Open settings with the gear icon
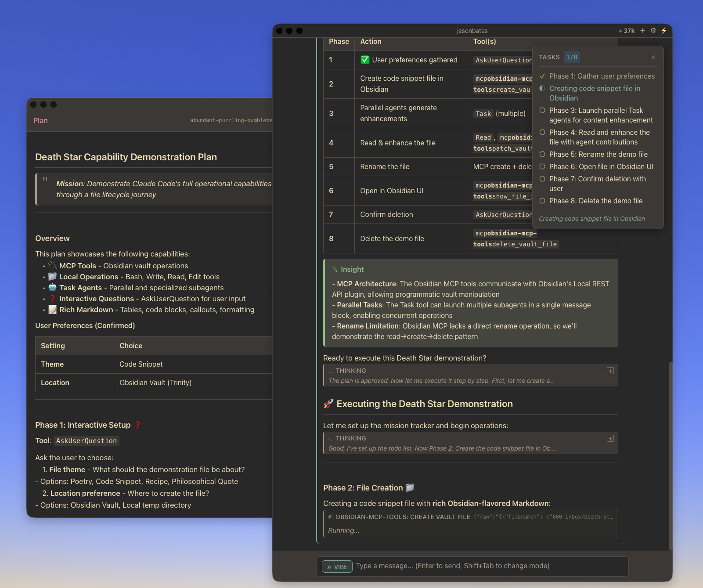Viewport: 703px width, 588px height. (653, 30)
